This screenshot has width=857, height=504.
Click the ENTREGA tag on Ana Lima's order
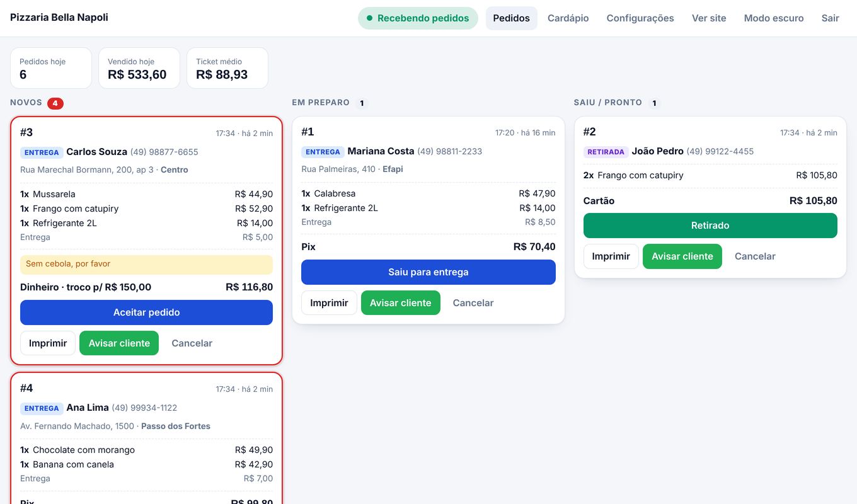click(42, 408)
